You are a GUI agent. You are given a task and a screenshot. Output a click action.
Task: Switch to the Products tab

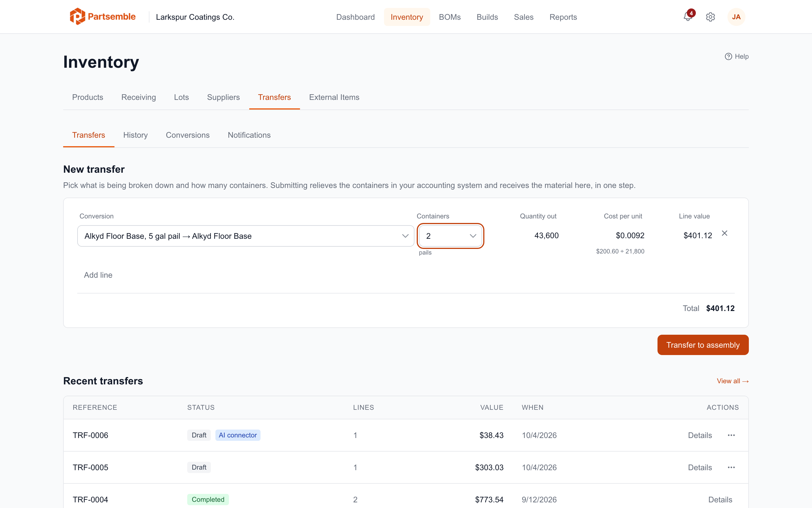(x=88, y=97)
